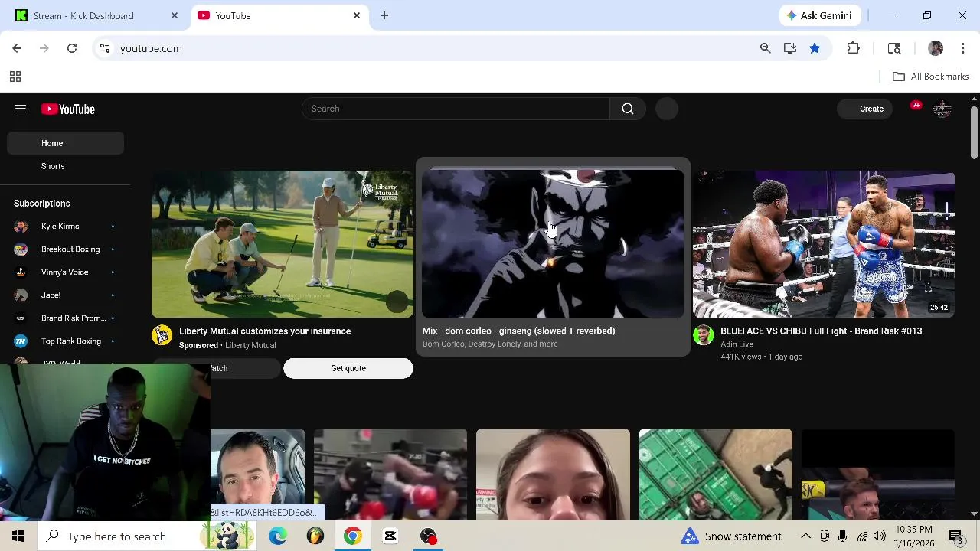Open the YouTube hamburger guide menu
The image size is (980, 551).
(21, 109)
